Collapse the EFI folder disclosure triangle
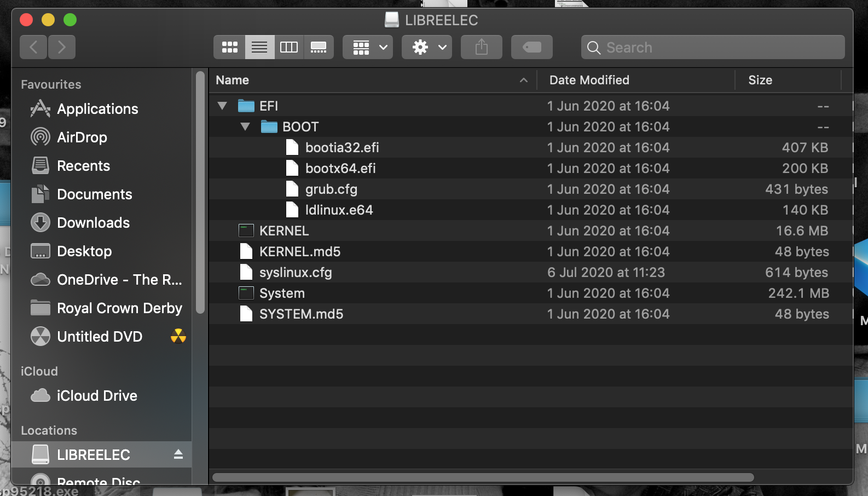The image size is (868, 496). point(222,106)
